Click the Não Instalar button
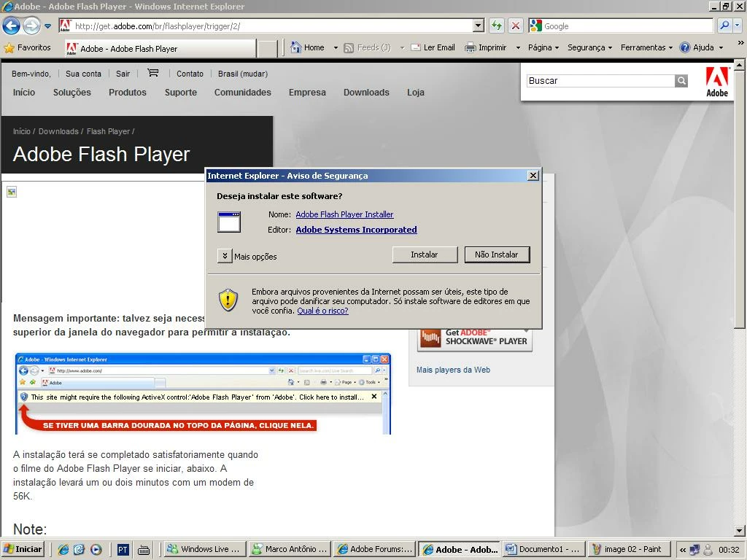The image size is (747, 560). click(x=496, y=254)
